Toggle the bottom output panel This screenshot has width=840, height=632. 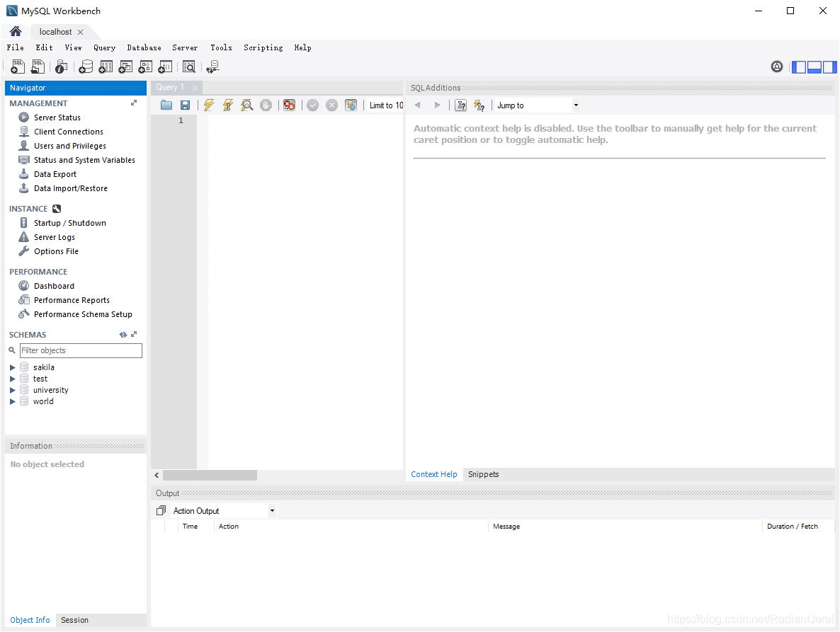coord(815,67)
